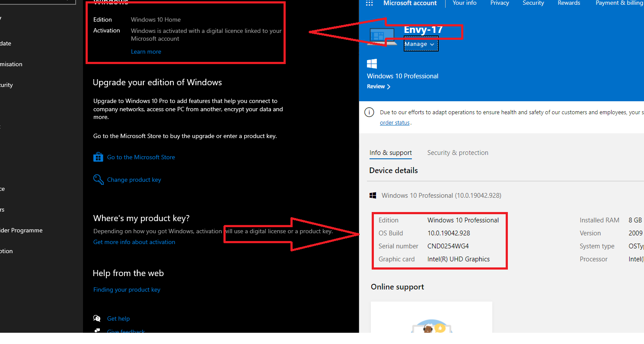This screenshot has width=644, height=344.
Task: Click the Where's my product key? heading
Action: click(x=141, y=218)
